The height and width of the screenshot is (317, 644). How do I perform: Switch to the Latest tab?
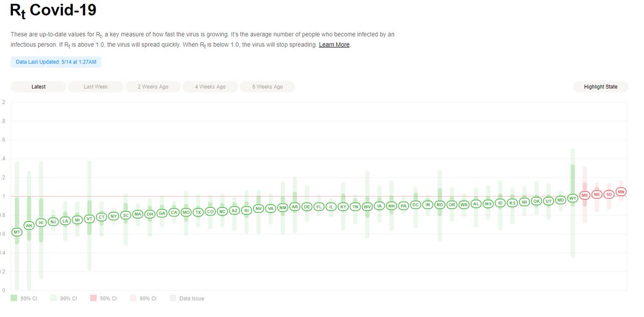(39, 87)
